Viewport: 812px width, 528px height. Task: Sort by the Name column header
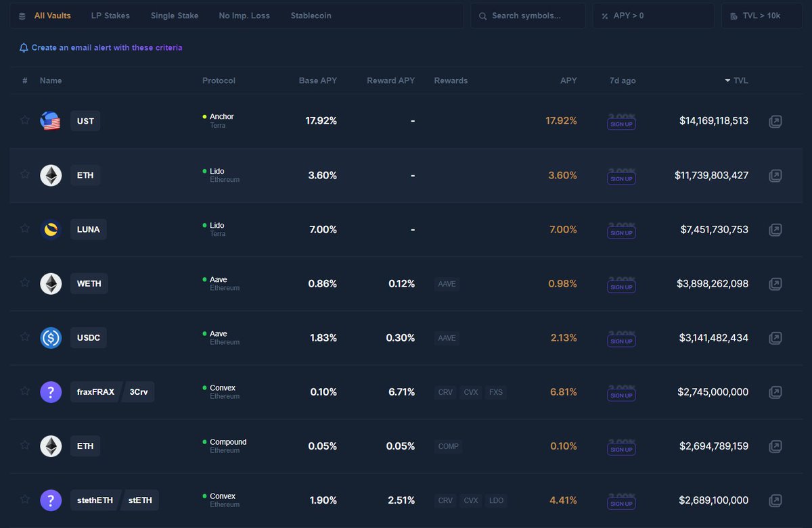51,80
